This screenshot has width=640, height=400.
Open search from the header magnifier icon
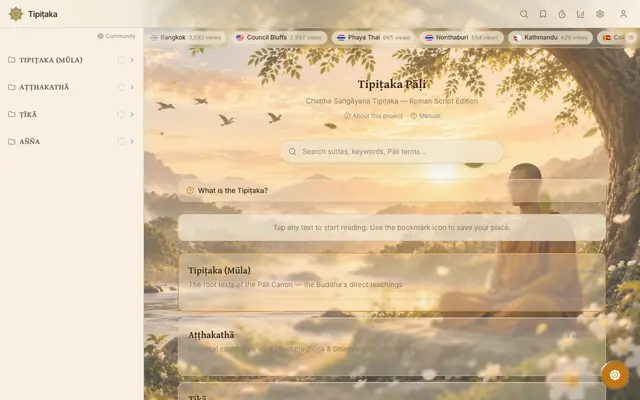click(x=524, y=14)
